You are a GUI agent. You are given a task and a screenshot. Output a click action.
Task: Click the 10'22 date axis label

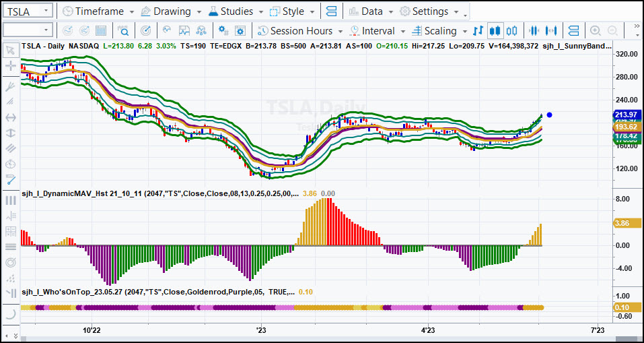[x=92, y=330]
